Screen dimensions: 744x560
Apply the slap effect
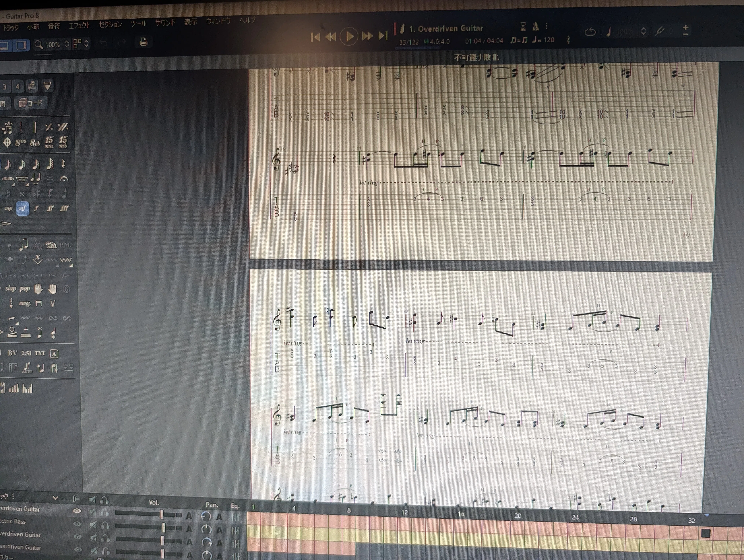[x=10, y=288]
